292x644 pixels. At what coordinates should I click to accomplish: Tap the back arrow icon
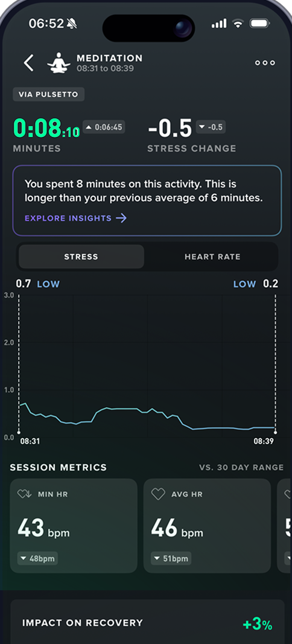(28, 63)
